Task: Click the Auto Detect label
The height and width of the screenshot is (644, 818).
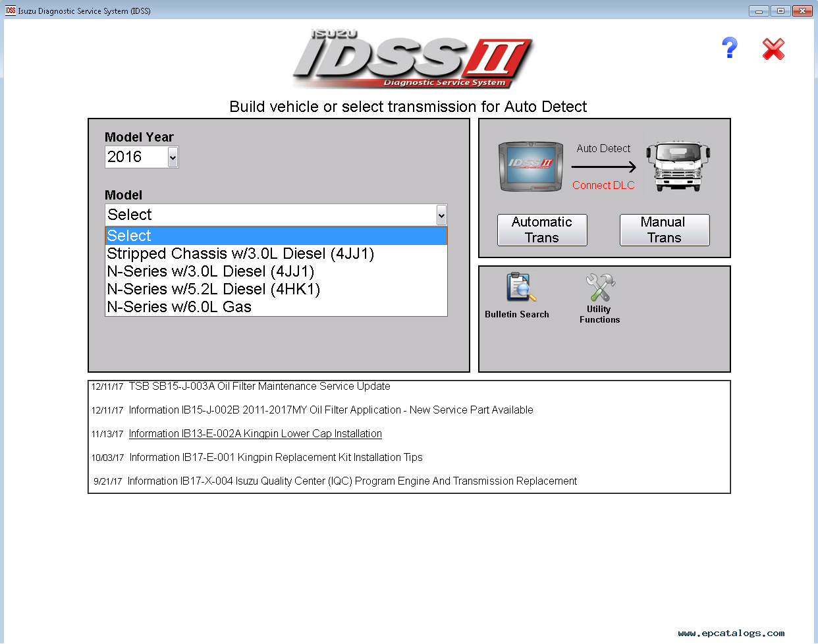Action: pyautogui.click(x=603, y=148)
